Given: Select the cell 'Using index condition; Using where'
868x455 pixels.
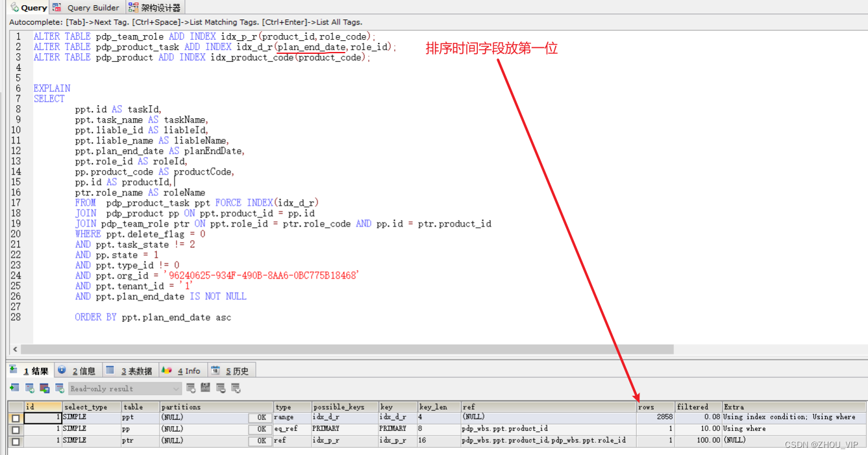Looking at the screenshot, I should [794, 418].
